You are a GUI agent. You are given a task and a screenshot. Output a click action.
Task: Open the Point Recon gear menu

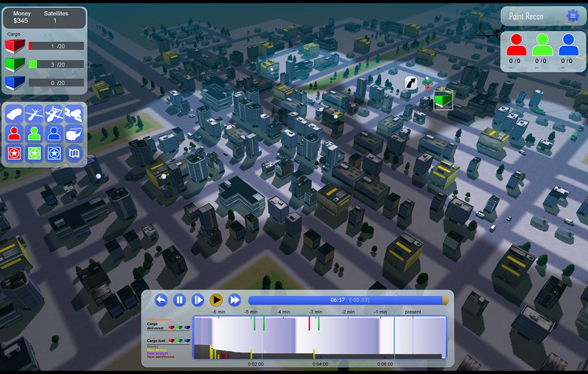pyautogui.click(x=572, y=15)
